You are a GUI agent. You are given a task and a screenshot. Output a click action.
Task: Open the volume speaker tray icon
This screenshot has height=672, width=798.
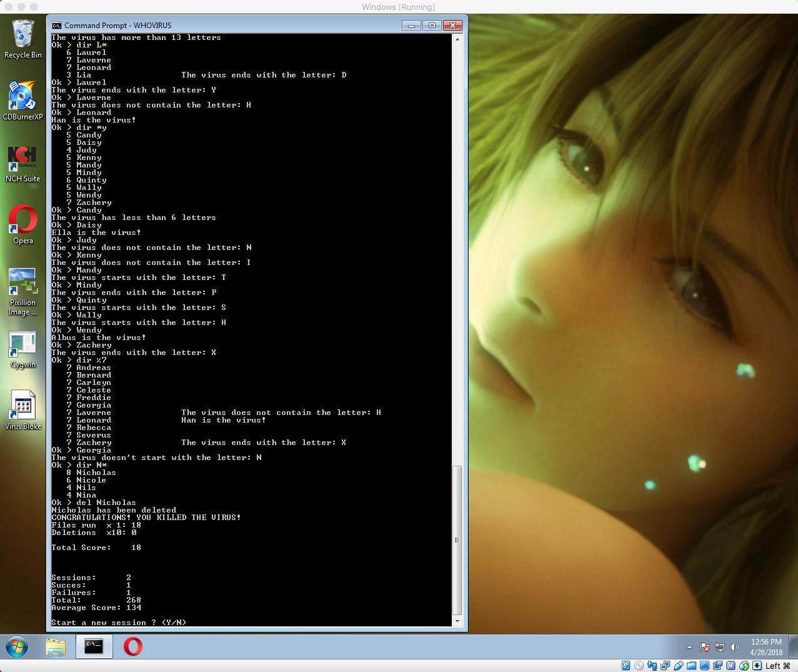[x=734, y=647]
